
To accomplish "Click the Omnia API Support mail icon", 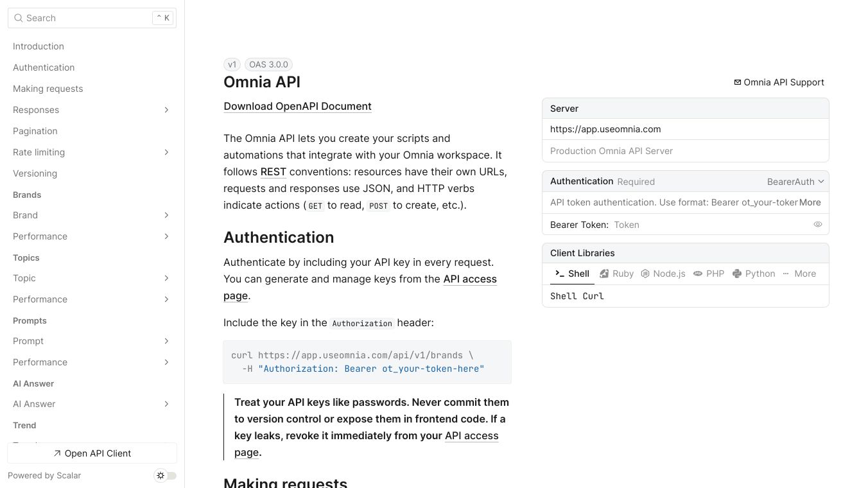I will pyautogui.click(x=738, y=82).
